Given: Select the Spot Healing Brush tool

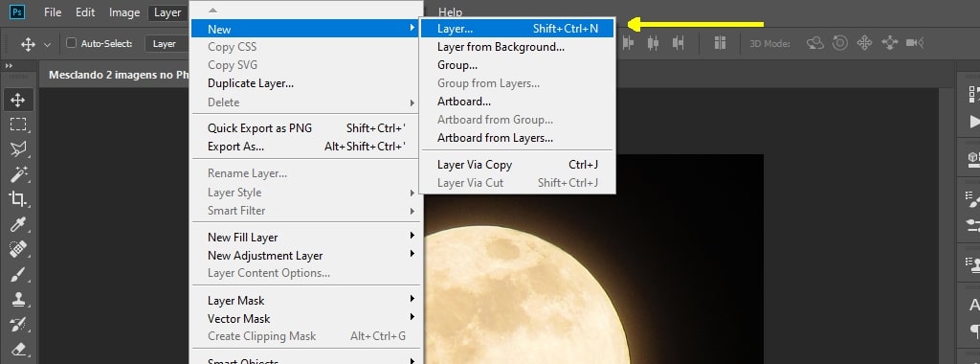Looking at the screenshot, I should pos(17,249).
